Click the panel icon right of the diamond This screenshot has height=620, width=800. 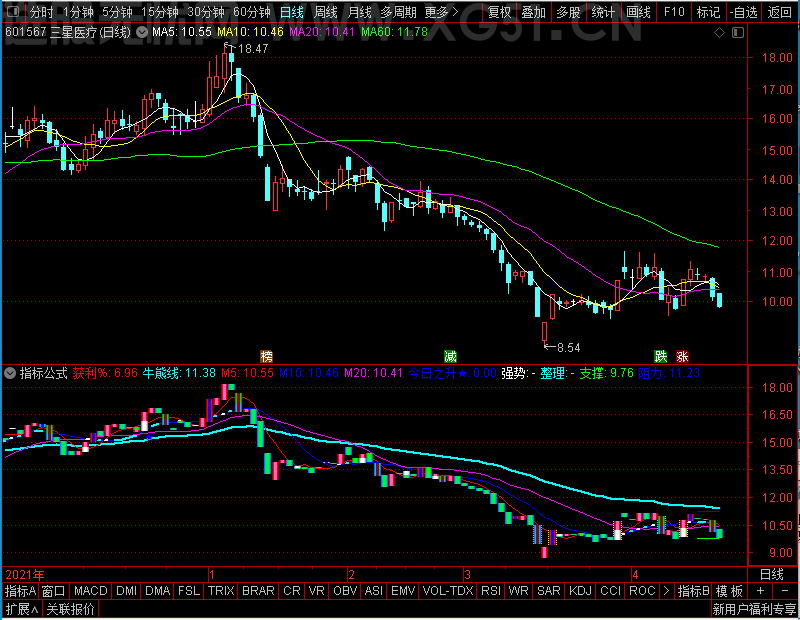tap(738, 33)
